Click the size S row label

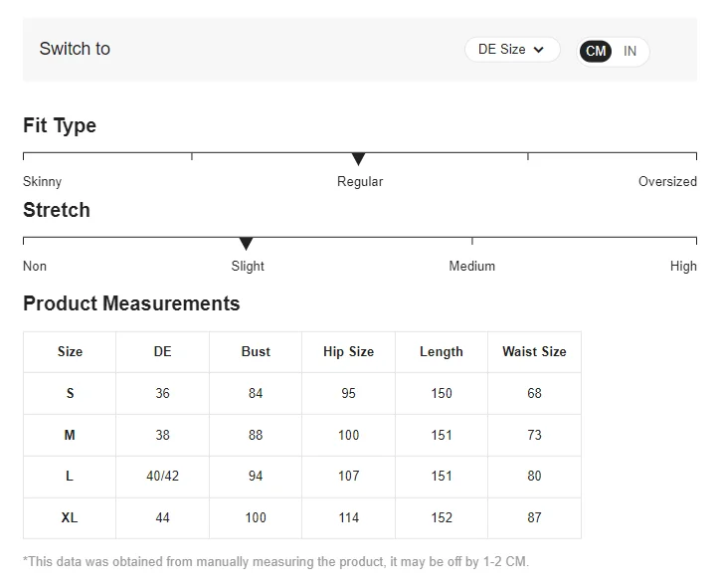[x=70, y=393]
